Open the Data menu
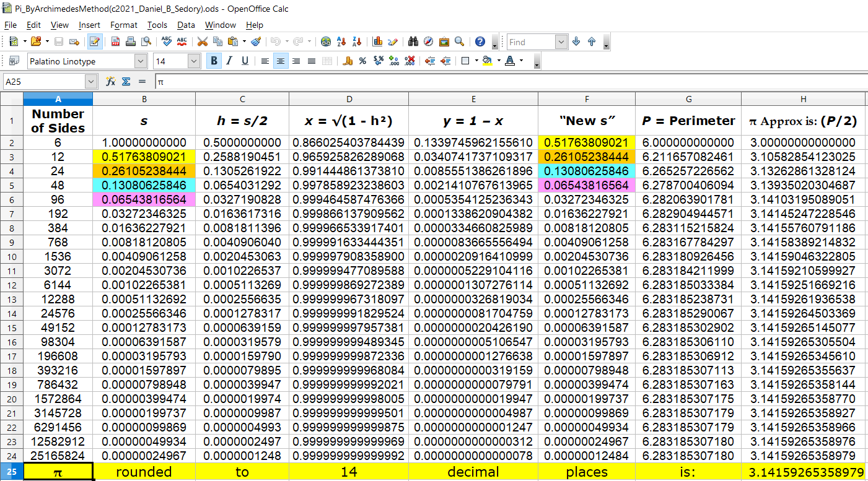Viewport: 868px width, 481px height. tap(186, 25)
